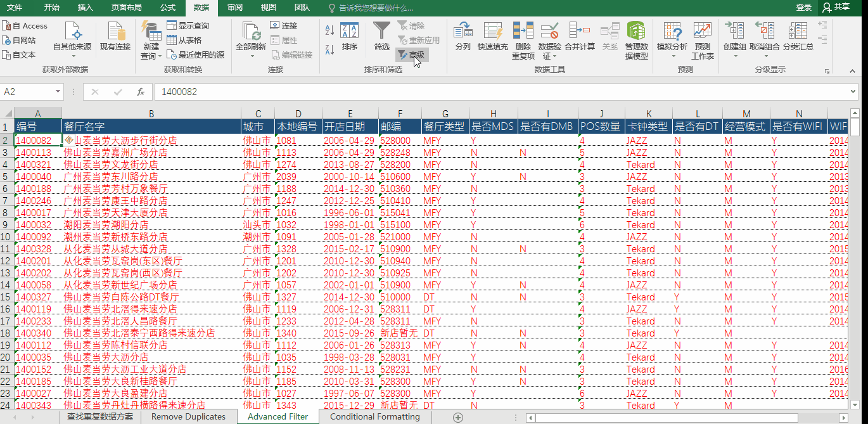Open Conditional Formatting sheet tab
This screenshot has height=424, width=868.
click(x=374, y=417)
